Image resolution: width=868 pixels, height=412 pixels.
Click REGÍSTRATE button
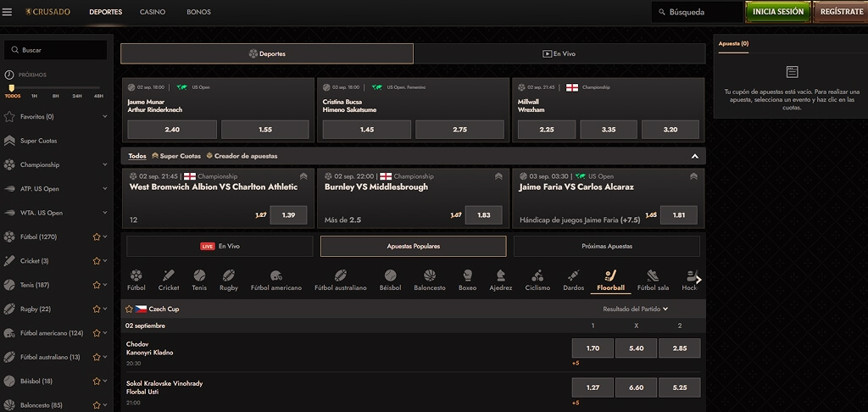click(841, 12)
